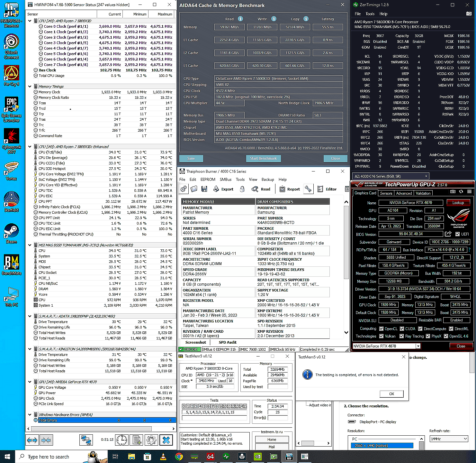Switch to SPD Audit tab in Thaiphoon Burner
The height and width of the screenshot is (463, 476).
pyautogui.click(x=228, y=342)
